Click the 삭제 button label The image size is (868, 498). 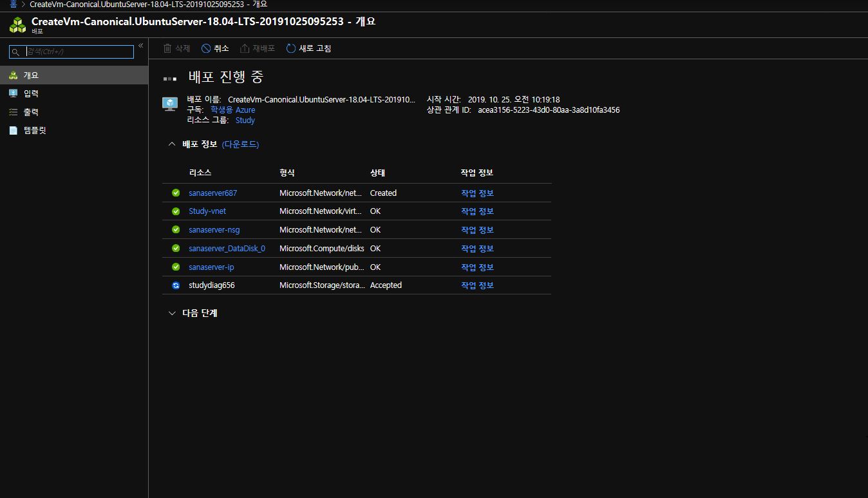[183, 48]
